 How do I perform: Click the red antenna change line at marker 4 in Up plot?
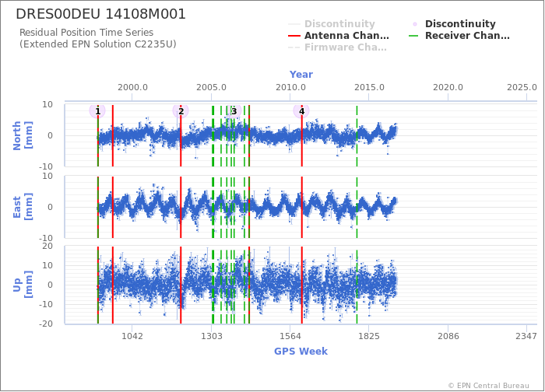point(302,285)
